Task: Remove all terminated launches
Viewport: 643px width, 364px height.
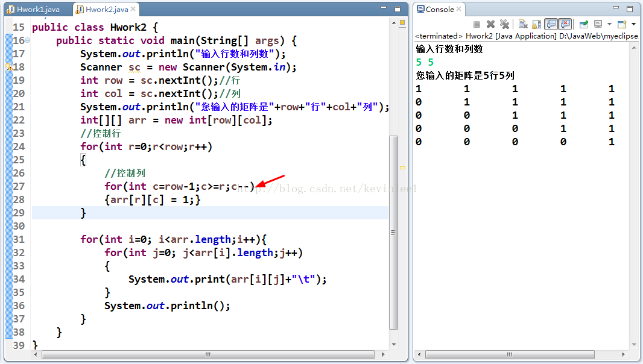Action: [504, 24]
